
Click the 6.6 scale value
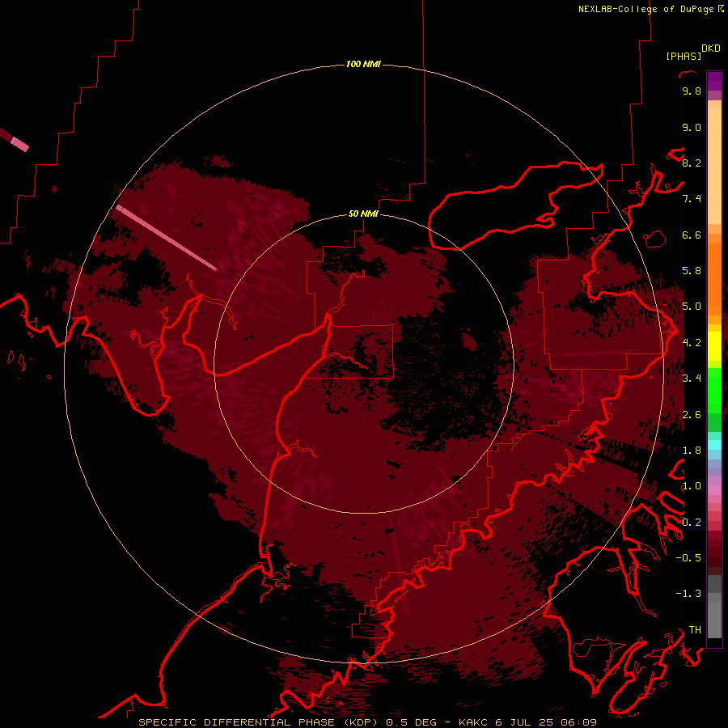pyautogui.click(x=692, y=235)
